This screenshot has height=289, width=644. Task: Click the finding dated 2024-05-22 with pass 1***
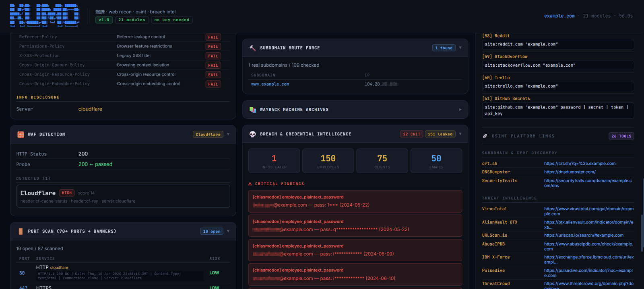(355, 201)
